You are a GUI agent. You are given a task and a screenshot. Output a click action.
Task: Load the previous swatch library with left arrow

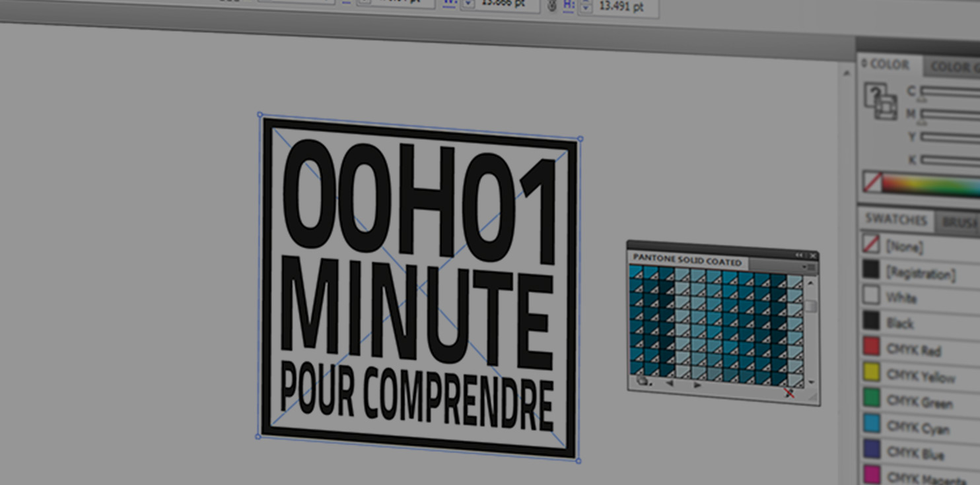point(669,383)
